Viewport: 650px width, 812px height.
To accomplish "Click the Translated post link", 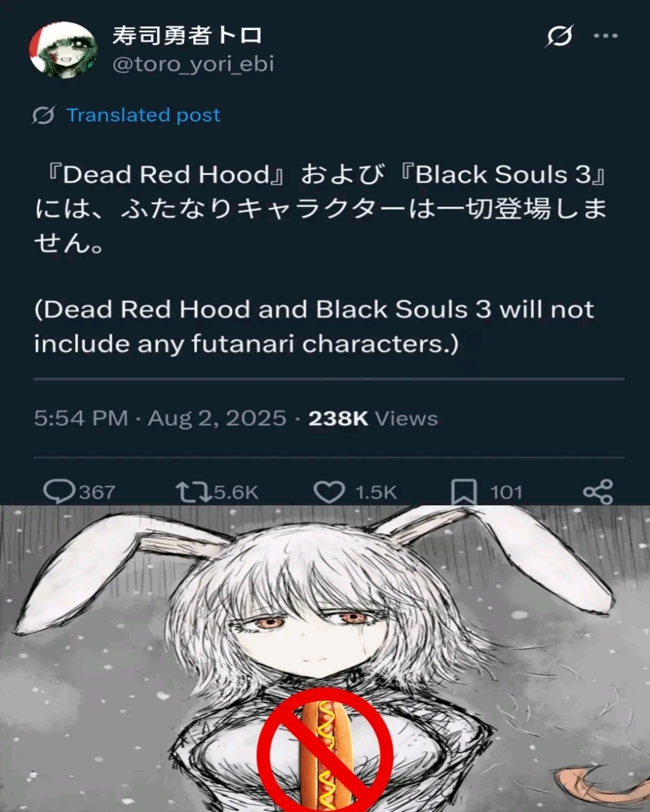I will click(x=143, y=115).
